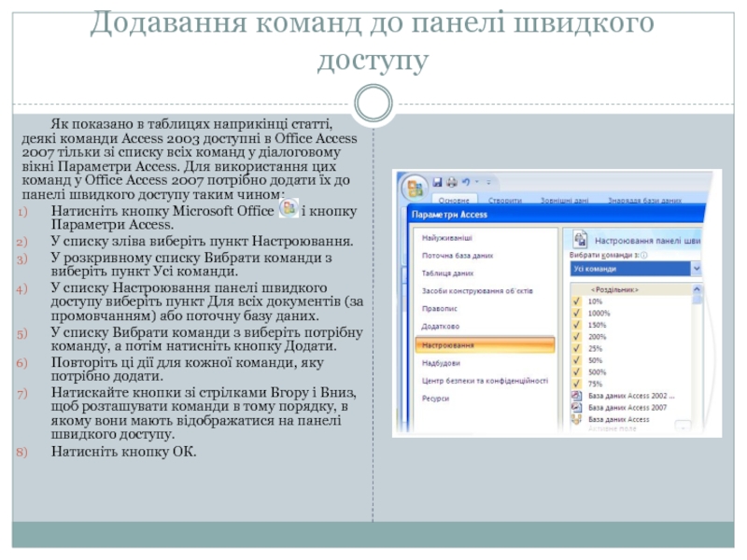Select Надбудови category
747x560 pixels.
coord(441,363)
